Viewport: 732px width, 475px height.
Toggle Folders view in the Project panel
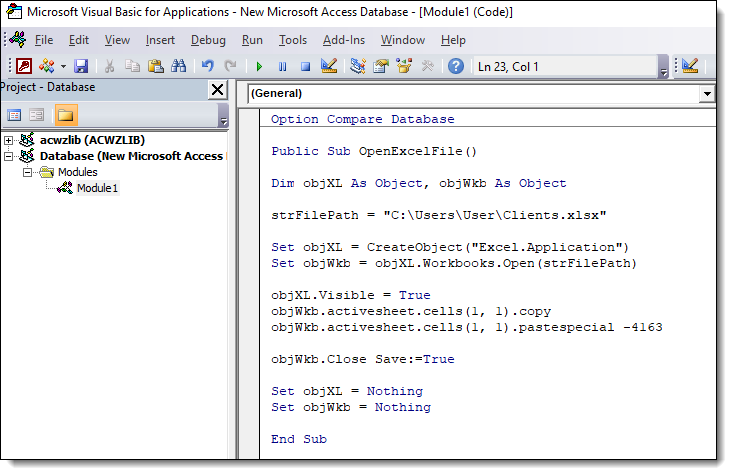coord(66,115)
